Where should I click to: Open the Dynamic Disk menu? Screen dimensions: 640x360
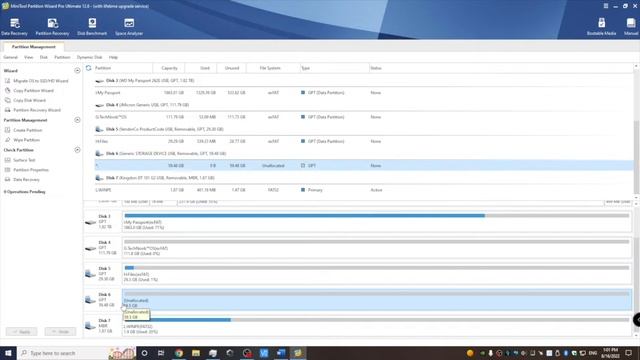(x=89, y=57)
